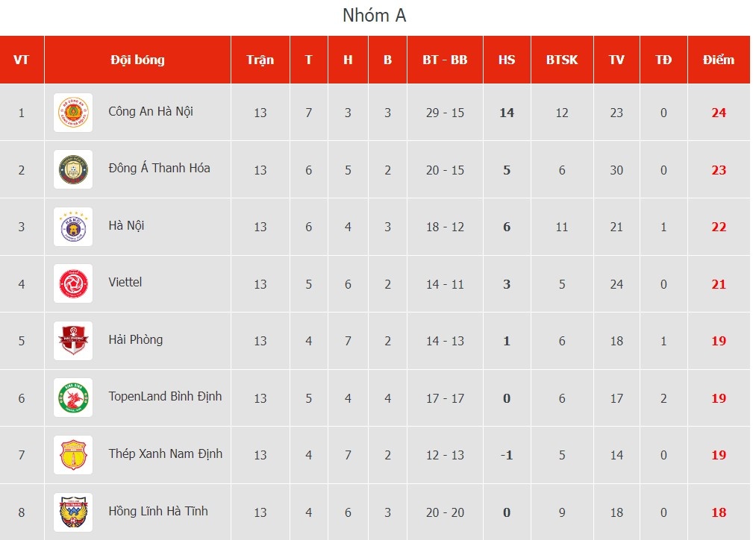Select the Viettel team name
The image size is (756, 540).
coord(125,283)
